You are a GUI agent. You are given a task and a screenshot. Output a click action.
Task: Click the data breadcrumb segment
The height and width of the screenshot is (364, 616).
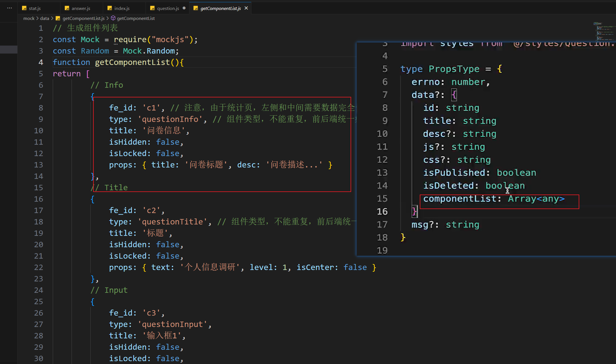point(44,18)
